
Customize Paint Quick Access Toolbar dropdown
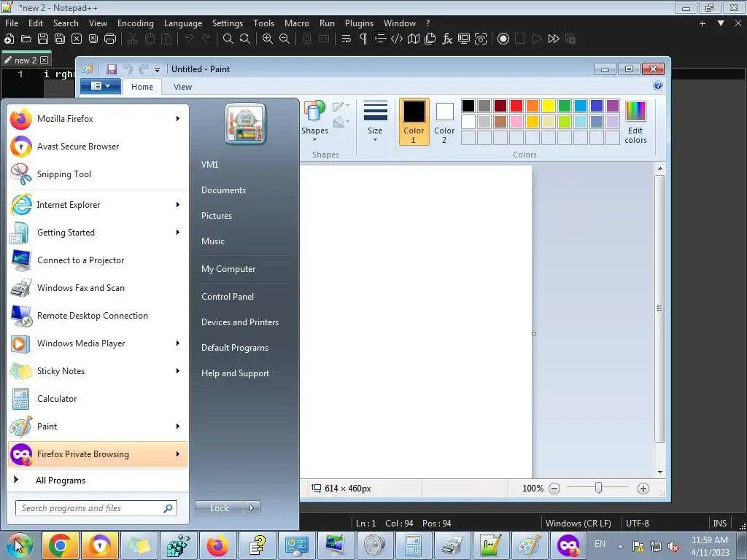point(157,70)
